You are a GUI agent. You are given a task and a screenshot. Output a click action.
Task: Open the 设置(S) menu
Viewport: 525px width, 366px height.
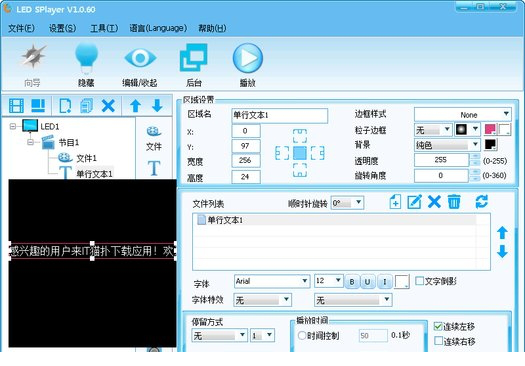coord(62,28)
